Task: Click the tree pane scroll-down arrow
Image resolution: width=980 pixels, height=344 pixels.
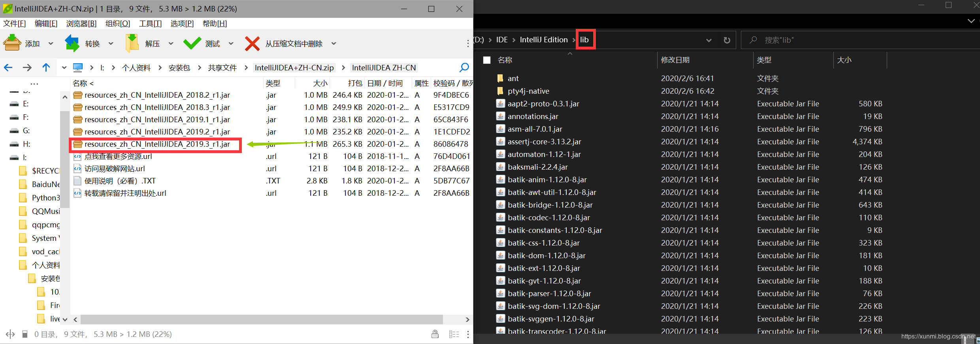Action: point(65,319)
